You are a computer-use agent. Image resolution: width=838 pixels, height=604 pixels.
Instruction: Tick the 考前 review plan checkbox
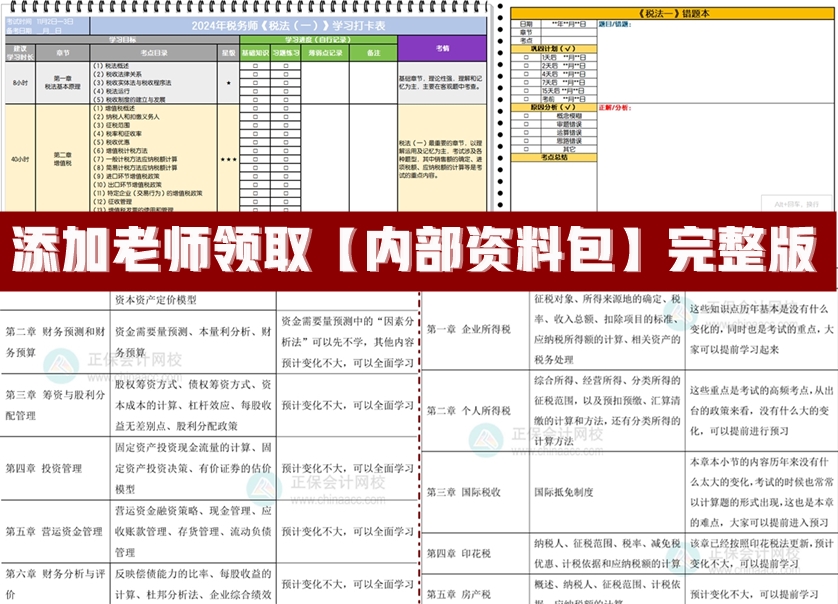526,99
